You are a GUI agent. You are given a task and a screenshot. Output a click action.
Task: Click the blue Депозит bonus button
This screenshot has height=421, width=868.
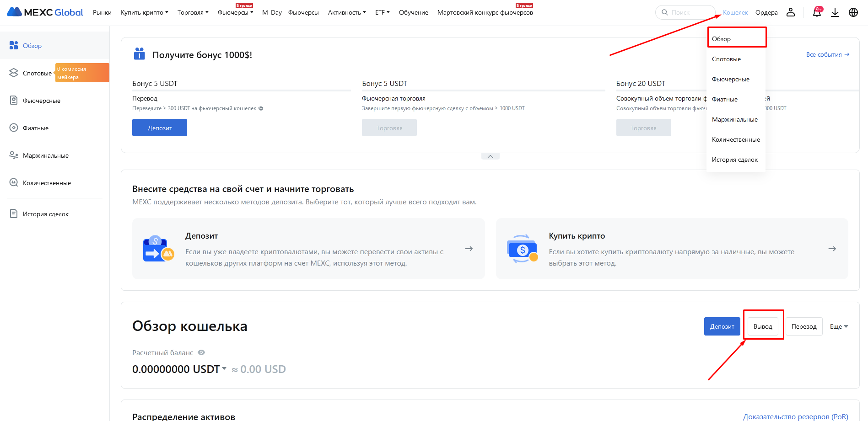coord(160,128)
